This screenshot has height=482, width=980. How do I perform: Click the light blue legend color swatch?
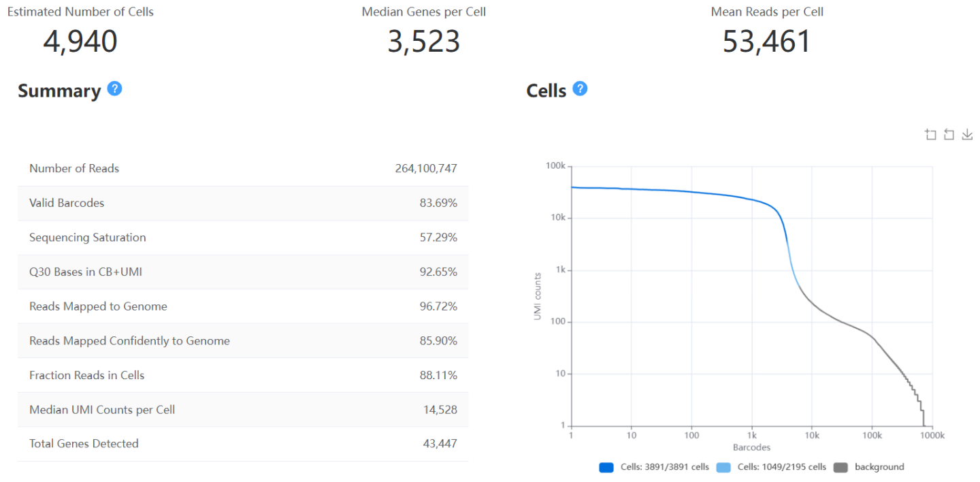[724, 467]
